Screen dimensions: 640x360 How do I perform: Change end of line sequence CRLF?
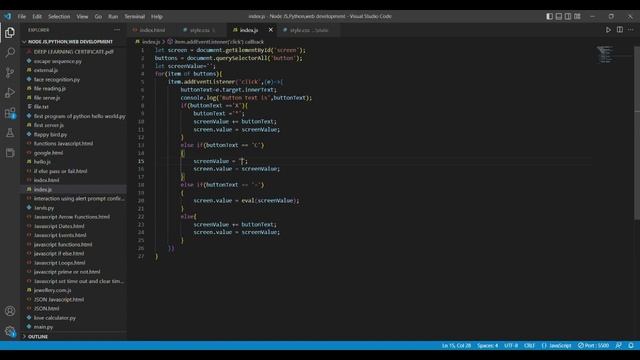point(529,345)
